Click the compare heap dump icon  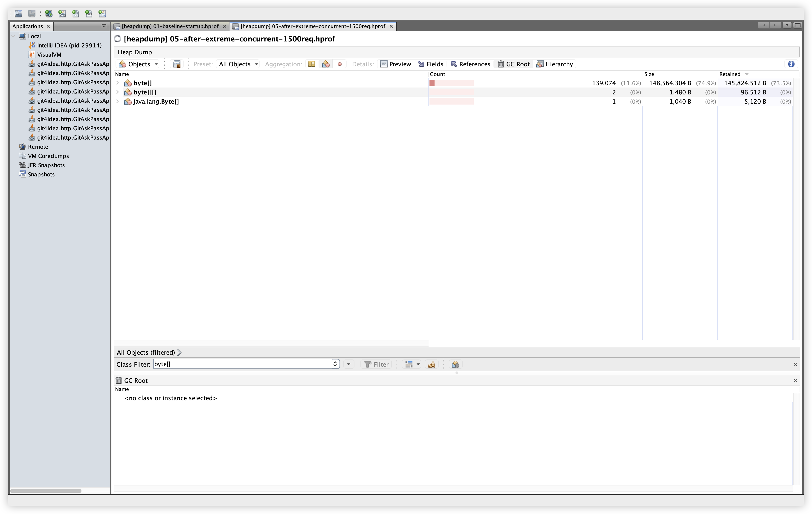[x=177, y=64]
